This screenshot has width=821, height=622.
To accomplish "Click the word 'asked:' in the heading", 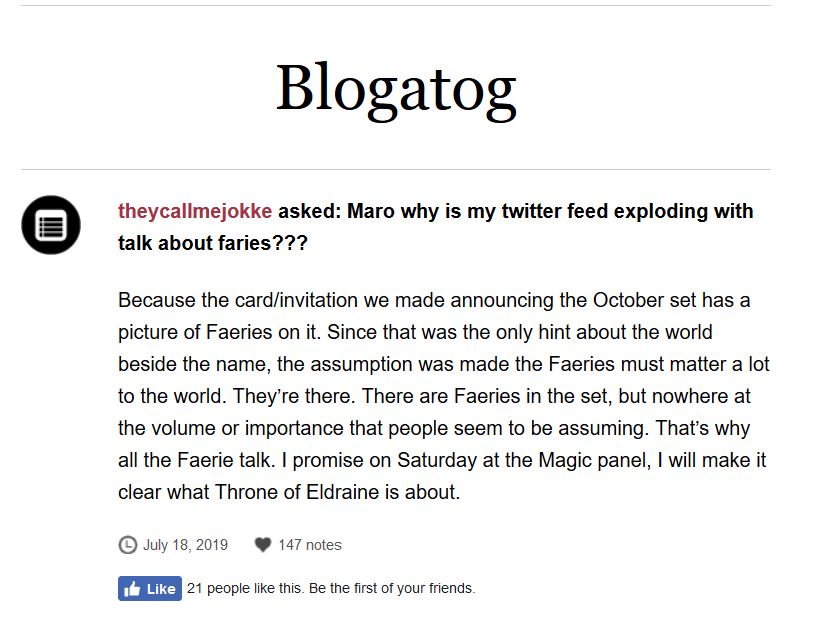I will 310,212.
